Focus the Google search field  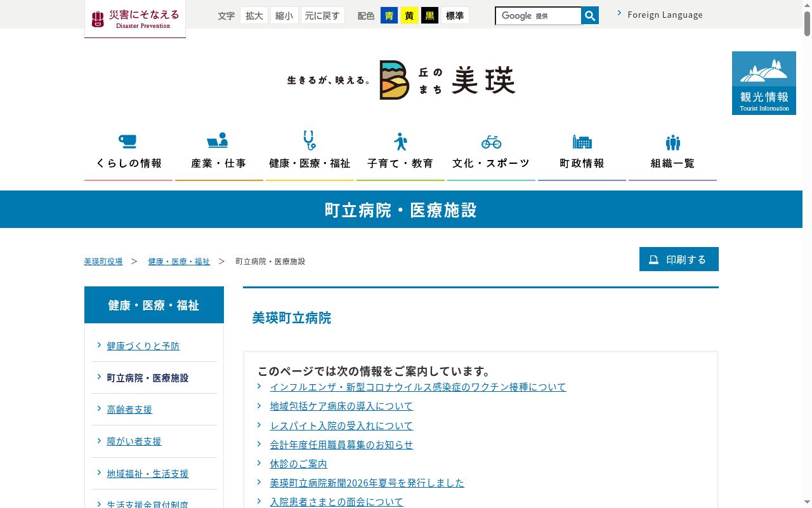[x=538, y=16]
